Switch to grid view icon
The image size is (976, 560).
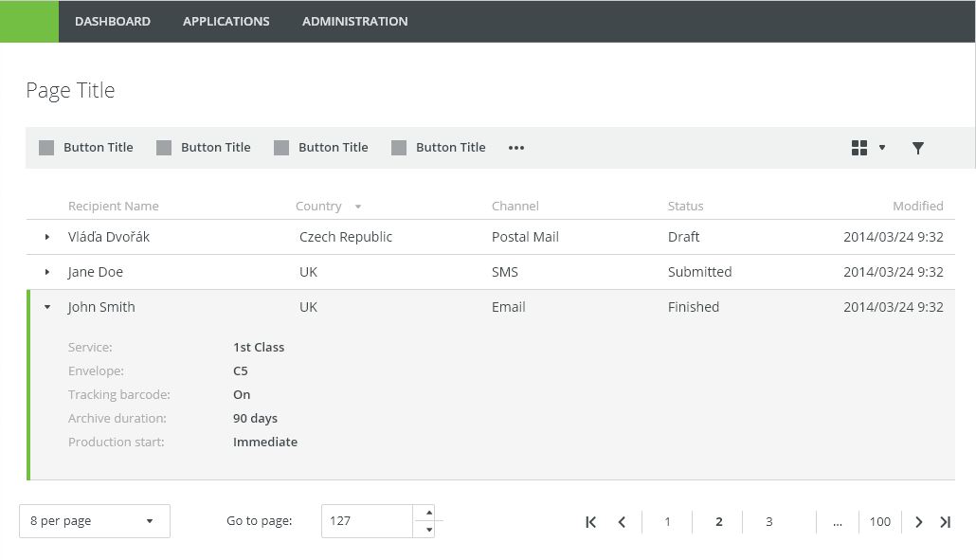859,148
